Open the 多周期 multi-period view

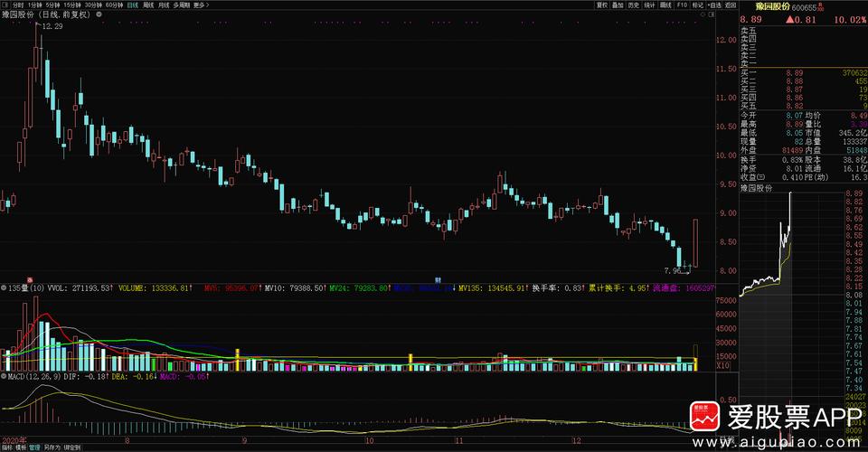[182, 5]
